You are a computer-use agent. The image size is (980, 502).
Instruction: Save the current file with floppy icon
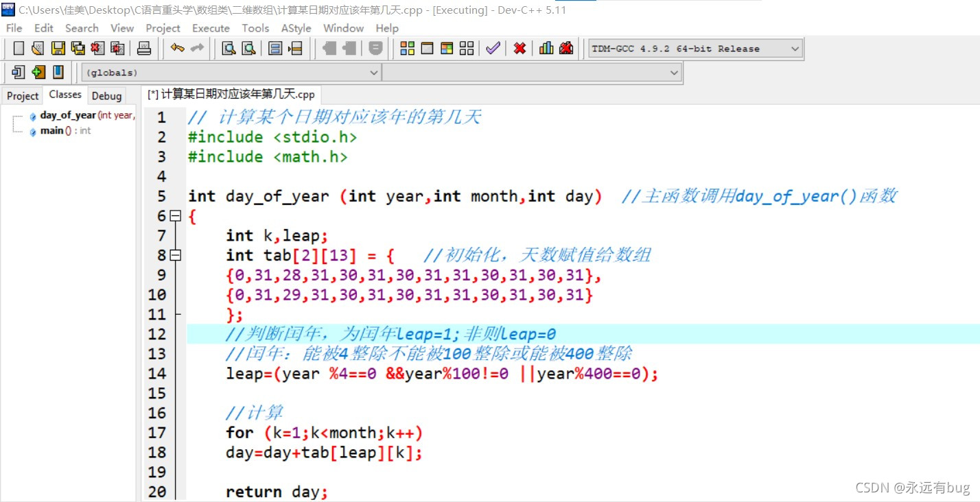point(58,48)
